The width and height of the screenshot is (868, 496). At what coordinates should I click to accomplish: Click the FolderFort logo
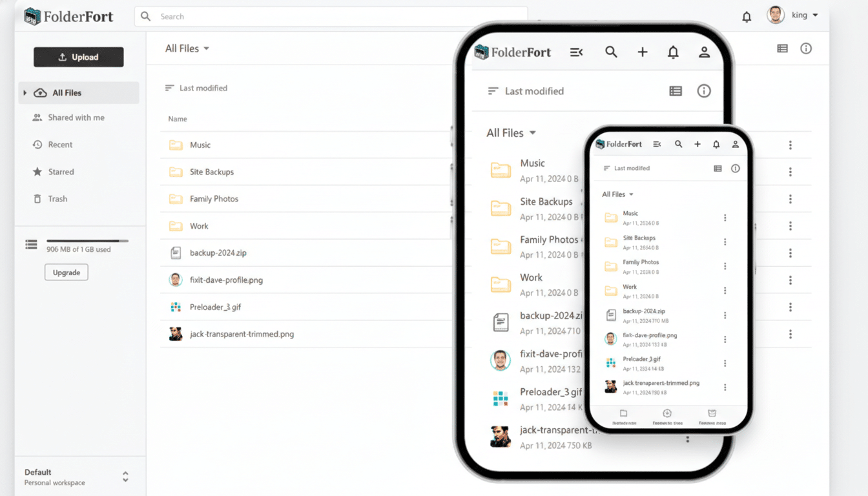pyautogui.click(x=68, y=15)
